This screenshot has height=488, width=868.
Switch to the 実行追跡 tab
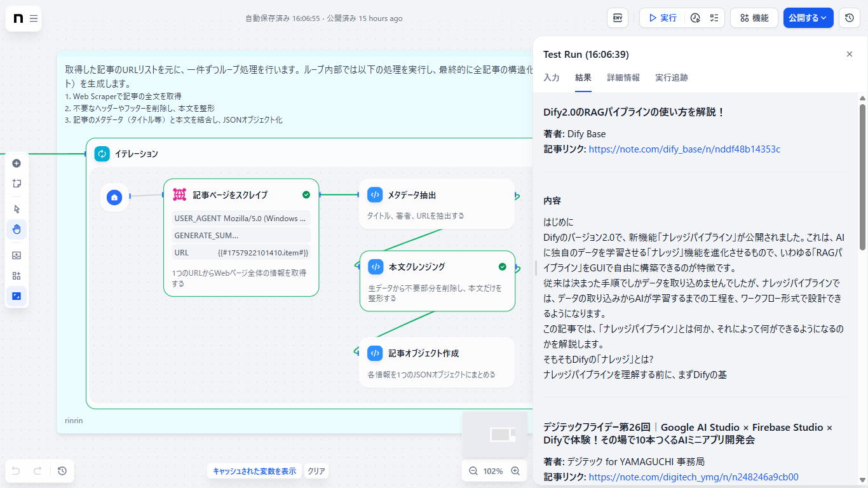(x=672, y=78)
